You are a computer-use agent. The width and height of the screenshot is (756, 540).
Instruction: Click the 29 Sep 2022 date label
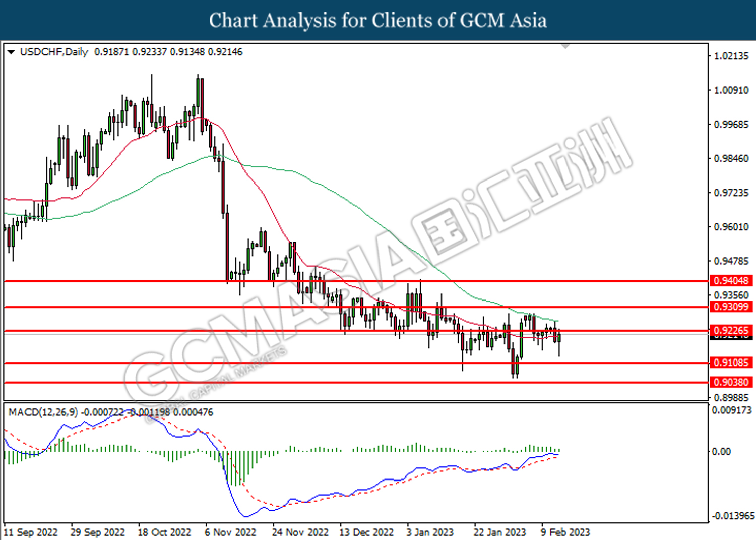(98, 532)
